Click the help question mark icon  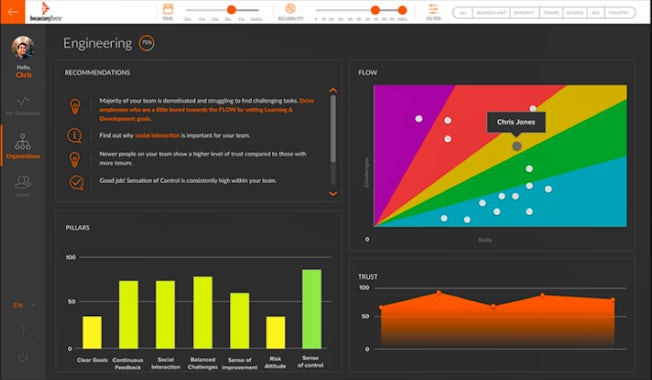23,330
